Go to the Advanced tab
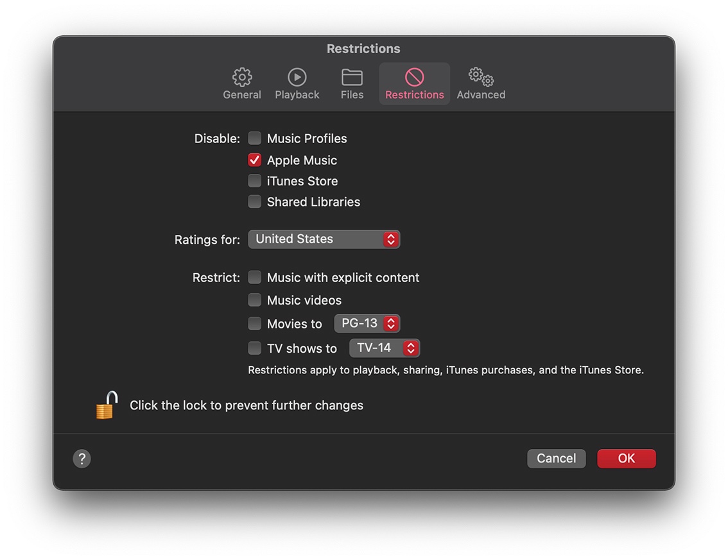Image resolution: width=728 pixels, height=560 pixels. pos(481,83)
